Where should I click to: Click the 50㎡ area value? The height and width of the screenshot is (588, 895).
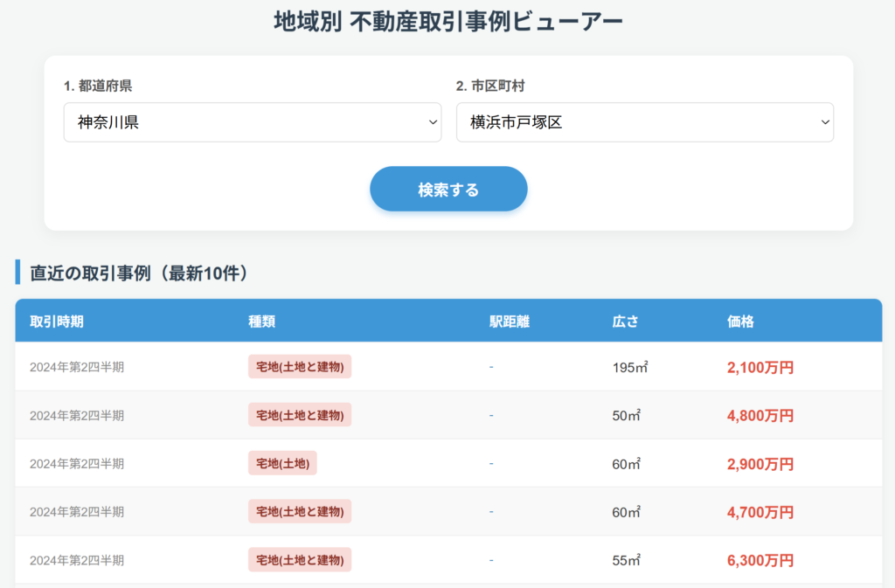point(627,416)
